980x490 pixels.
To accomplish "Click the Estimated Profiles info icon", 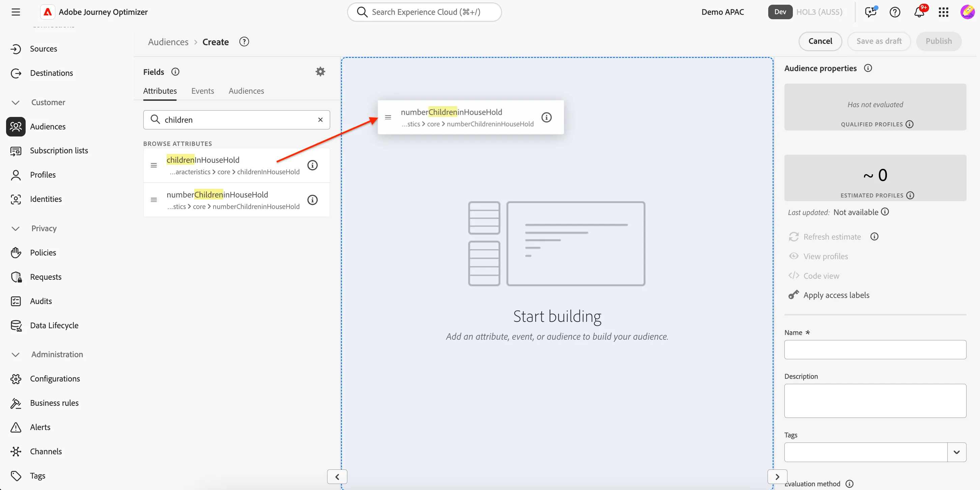I will [910, 195].
